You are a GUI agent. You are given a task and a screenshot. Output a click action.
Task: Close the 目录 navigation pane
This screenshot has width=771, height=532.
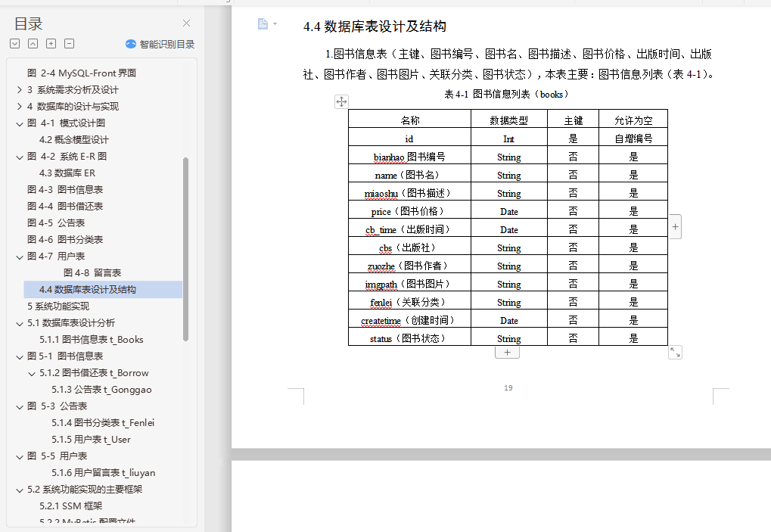point(186,23)
